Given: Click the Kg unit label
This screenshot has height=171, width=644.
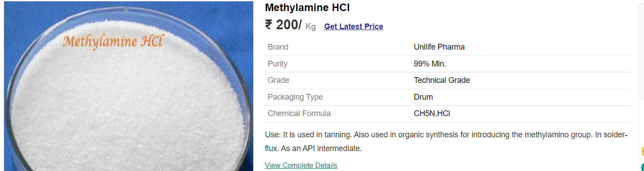Looking at the screenshot, I should click(310, 27).
